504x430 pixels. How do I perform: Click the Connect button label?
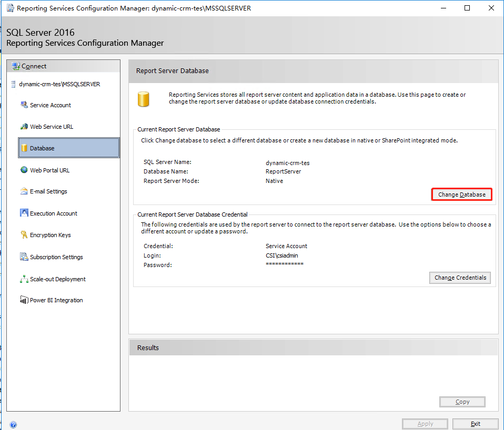[34, 66]
